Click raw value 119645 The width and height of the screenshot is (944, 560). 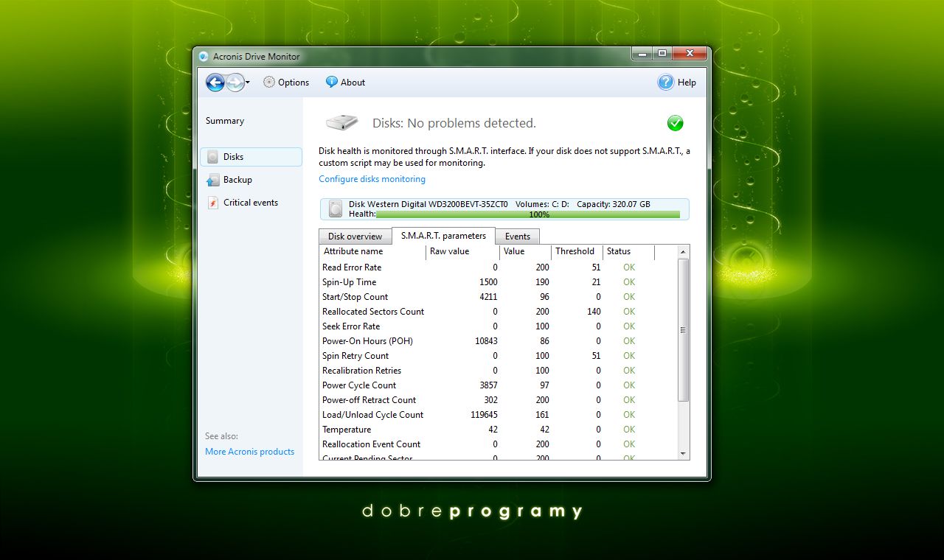tap(482, 415)
